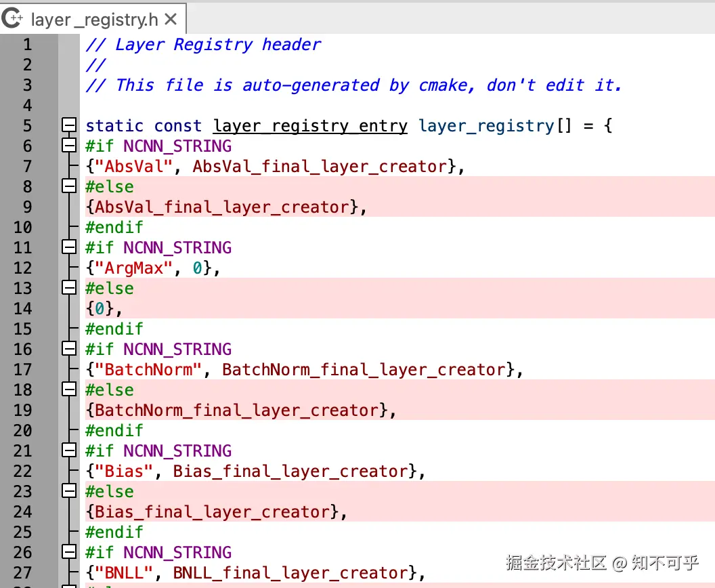Click the "BNLL" string on line 27
This screenshot has height=588, width=715.
(124, 573)
